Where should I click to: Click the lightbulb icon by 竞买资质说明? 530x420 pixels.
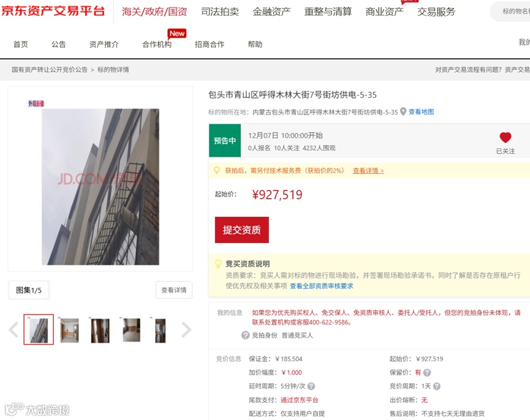[x=218, y=264]
